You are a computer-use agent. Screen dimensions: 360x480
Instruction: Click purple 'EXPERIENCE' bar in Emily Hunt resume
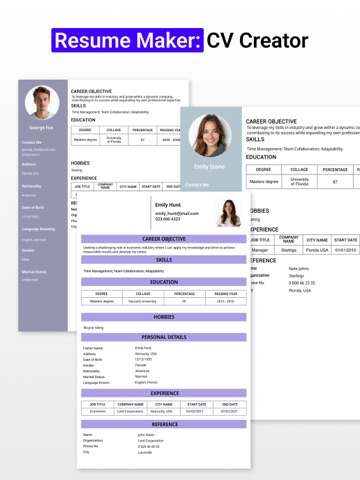click(x=164, y=393)
